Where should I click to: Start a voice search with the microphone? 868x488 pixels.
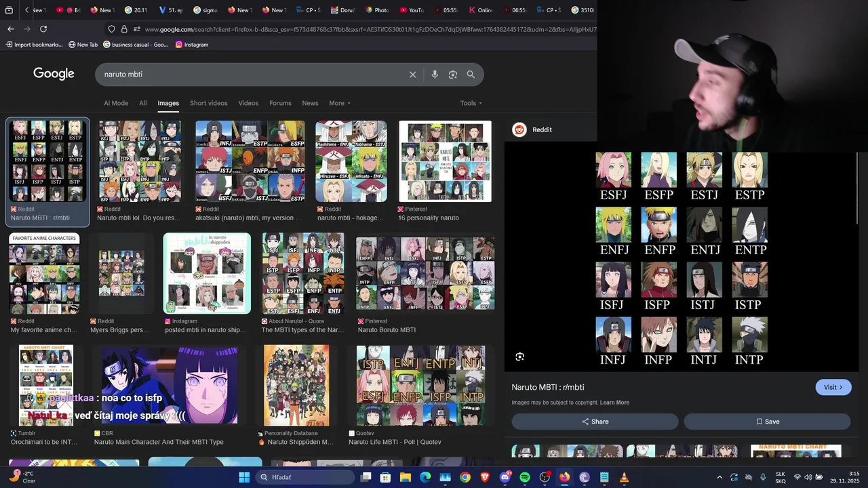(x=435, y=75)
